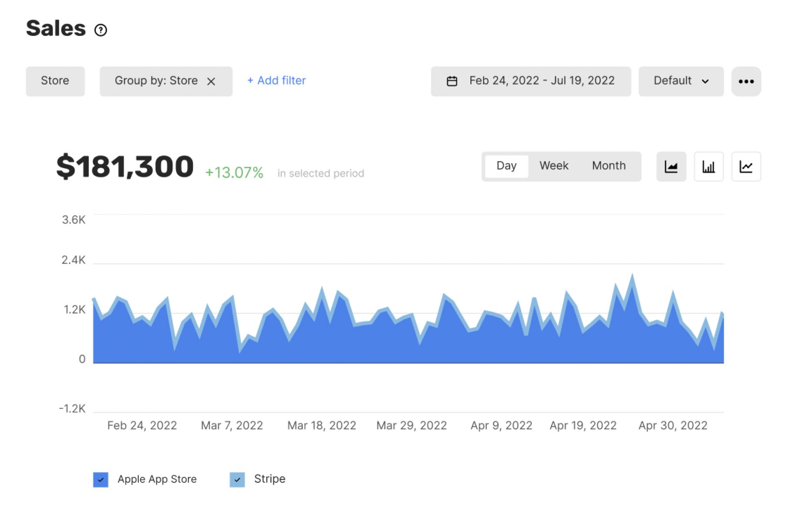Open the ellipsis more options menu
The height and width of the screenshot is (532, 800).
click(746, 81)
